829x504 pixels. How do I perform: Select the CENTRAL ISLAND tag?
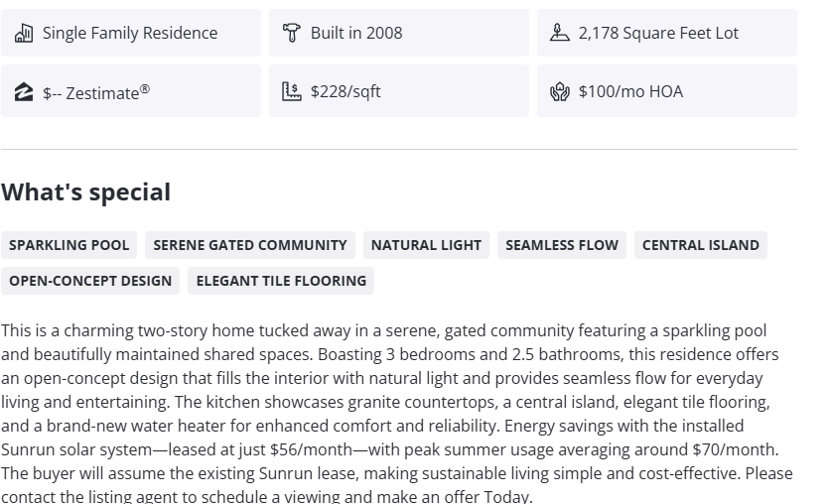coord(701,245)
